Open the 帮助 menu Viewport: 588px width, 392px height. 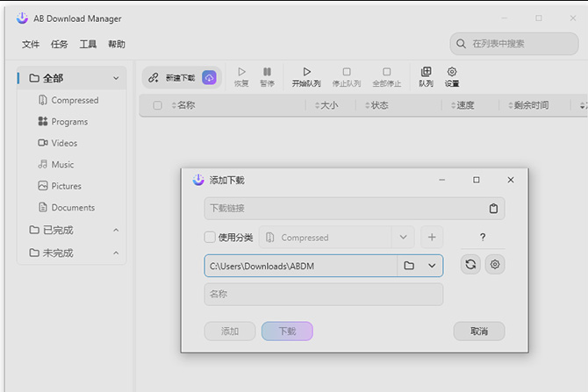pos(117,44)
